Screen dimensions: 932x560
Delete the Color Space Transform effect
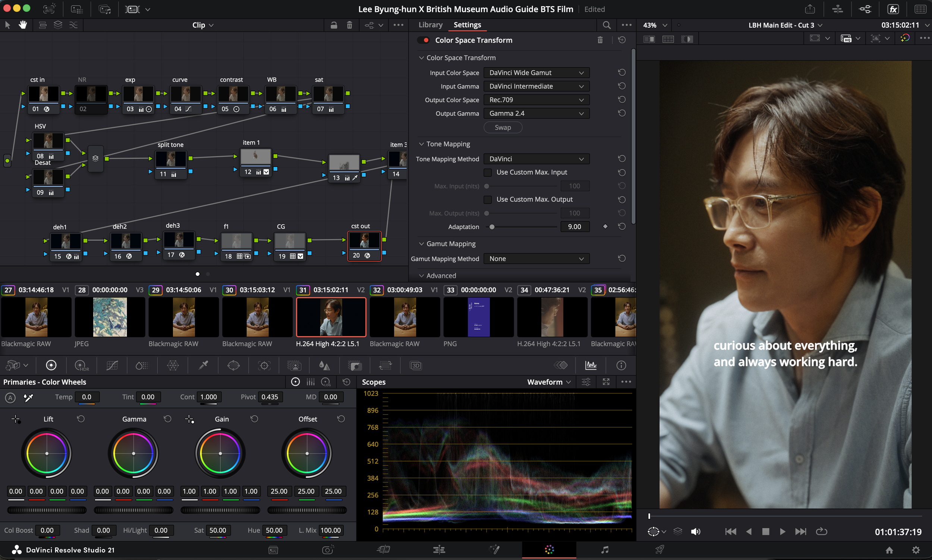[600, 40]
